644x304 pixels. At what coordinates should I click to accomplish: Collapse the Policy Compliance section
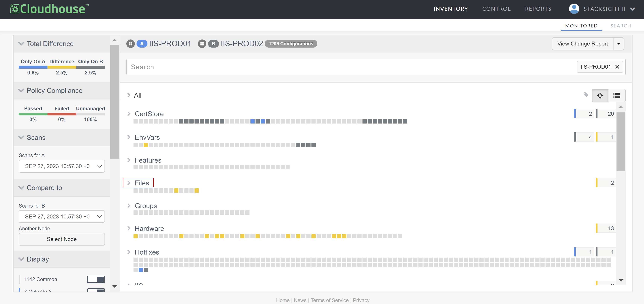[21, 90]
